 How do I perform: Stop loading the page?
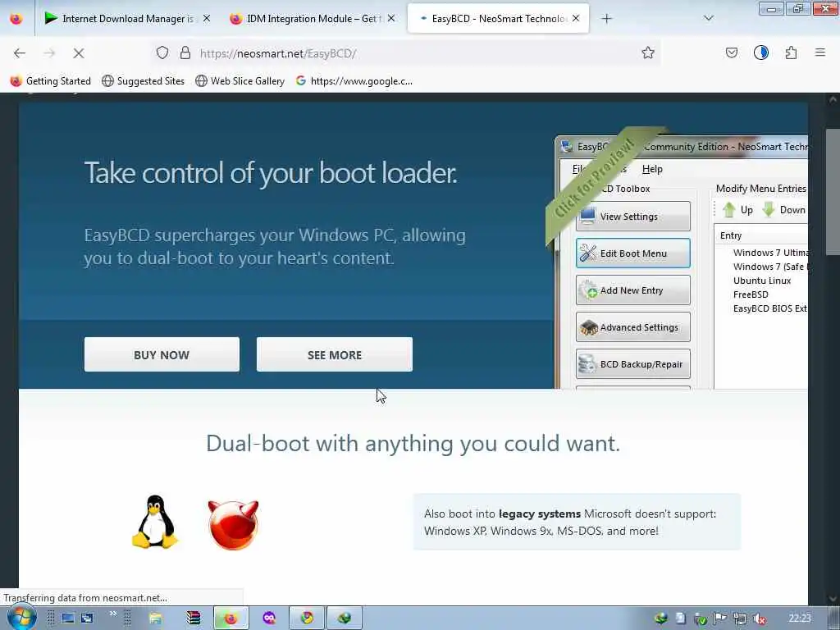click(78, 53)
